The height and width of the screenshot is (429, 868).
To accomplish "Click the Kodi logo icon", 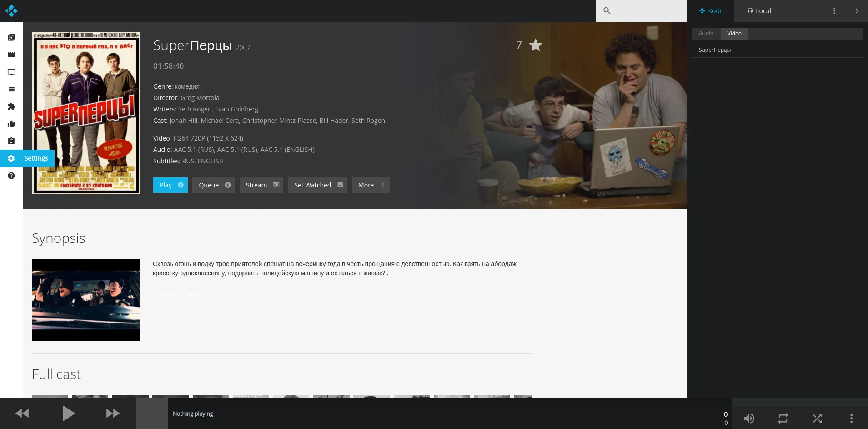I will click(x=11, y=10).
